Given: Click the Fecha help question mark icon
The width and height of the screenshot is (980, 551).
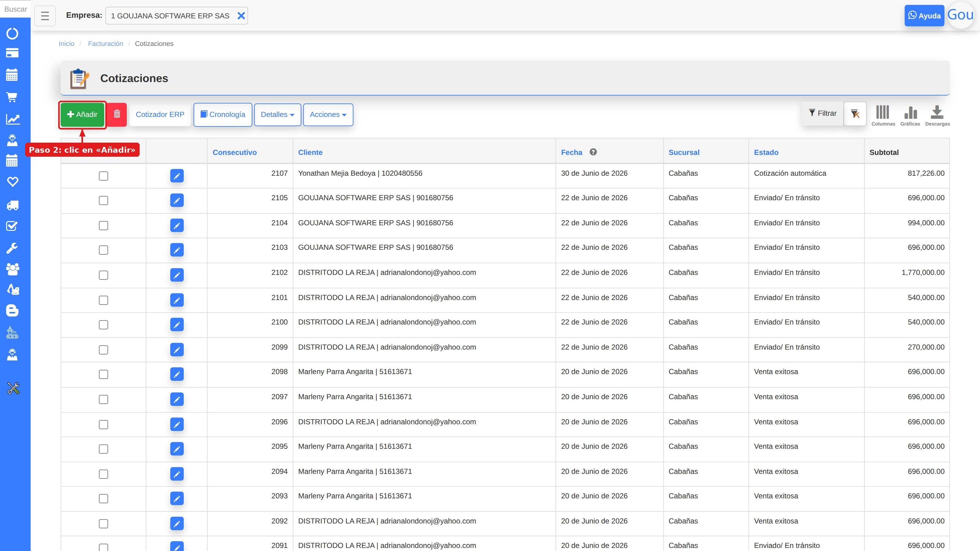Looking at the screenshot, I should (x=593, y=152).
